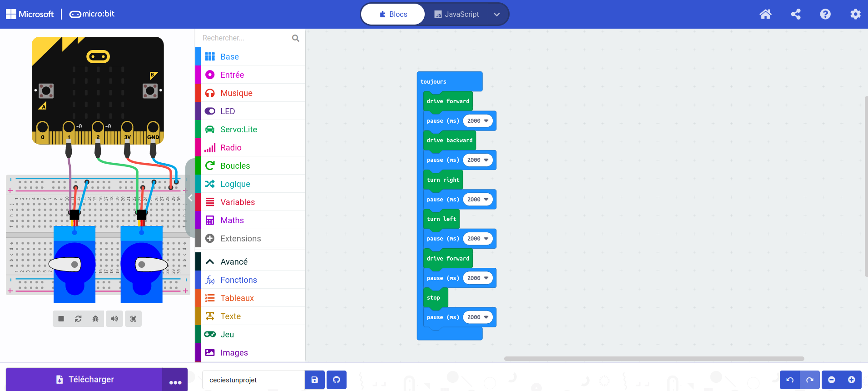
Task: Mute the simulator sound
Action: (x=114, y=319)
